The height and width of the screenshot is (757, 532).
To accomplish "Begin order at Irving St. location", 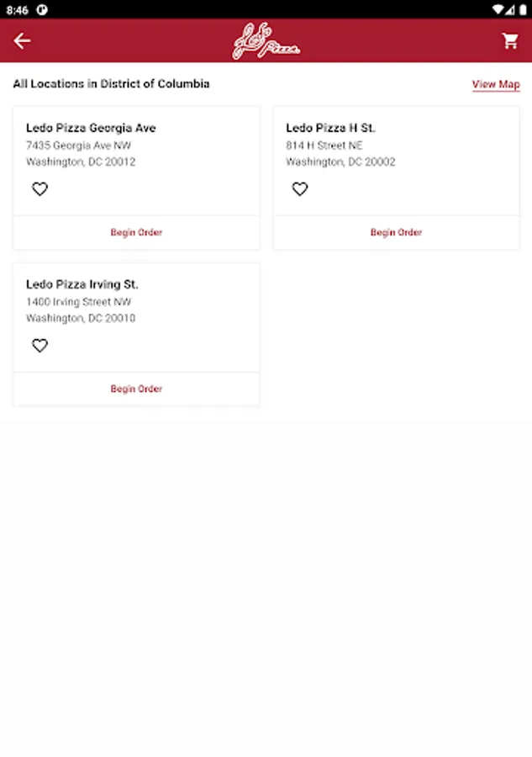I will tap(136, 389).
